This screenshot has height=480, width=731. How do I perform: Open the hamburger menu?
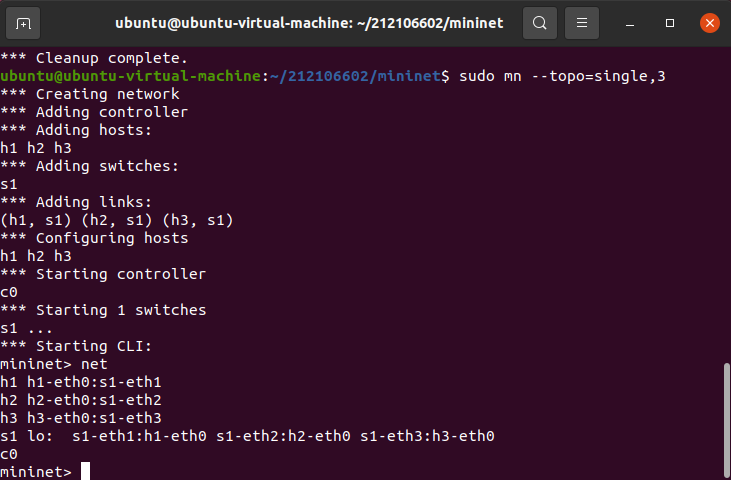(582, 23)
